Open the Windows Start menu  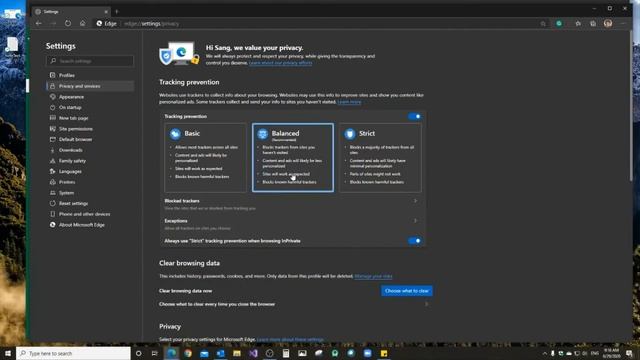pos(8,353)
